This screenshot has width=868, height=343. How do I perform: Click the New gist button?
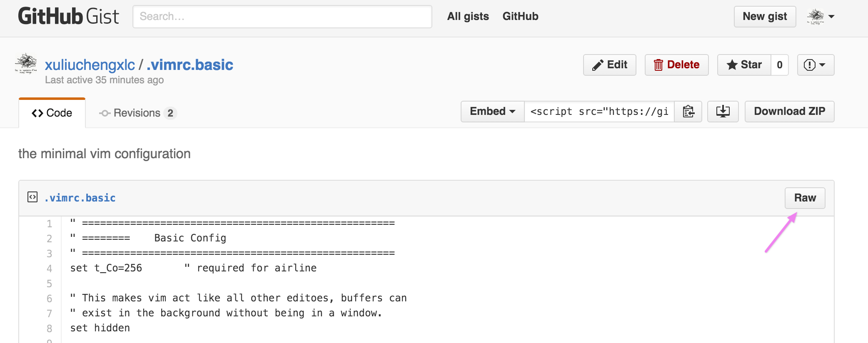(x=765, y=17)
